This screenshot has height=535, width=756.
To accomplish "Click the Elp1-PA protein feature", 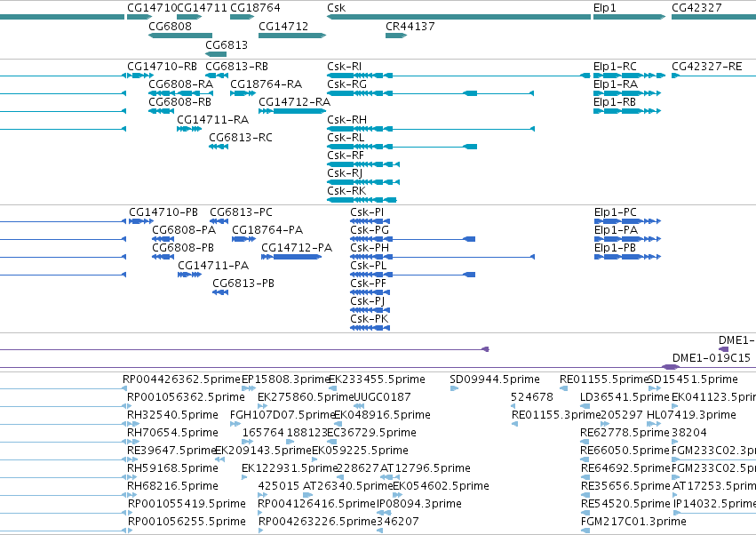I will 627,239.
